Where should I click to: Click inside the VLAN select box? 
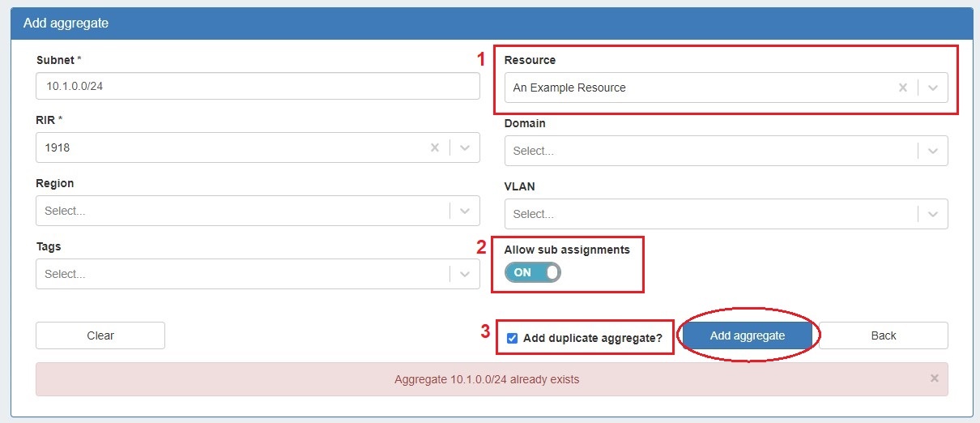coord(709,214)
